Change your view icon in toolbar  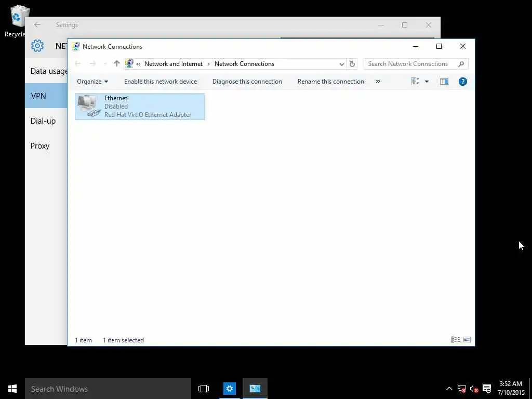(415, 82)
